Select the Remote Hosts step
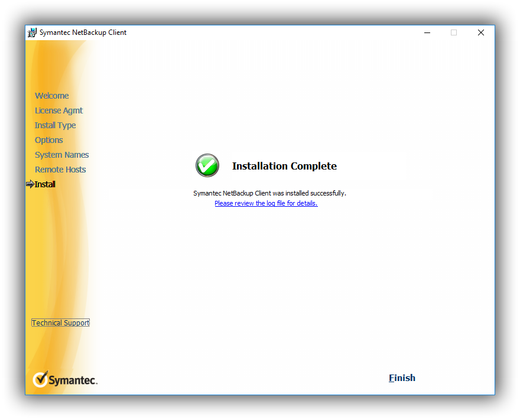Image resolution: width=520 pixels, height=420 pixels. 60,170
